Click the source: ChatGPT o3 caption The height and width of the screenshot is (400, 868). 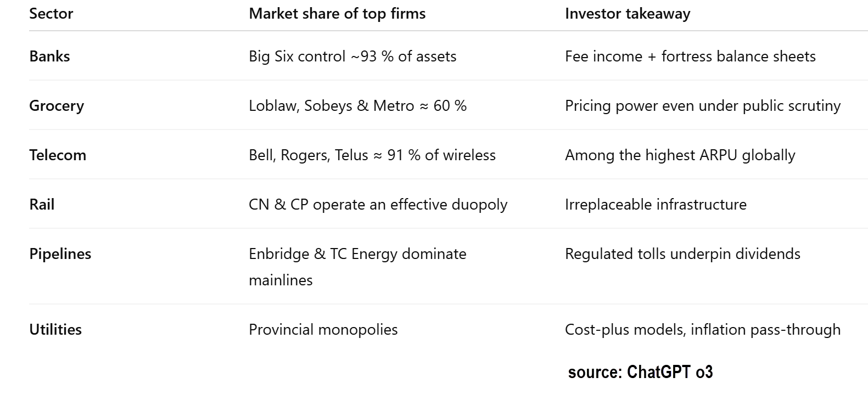640,373
